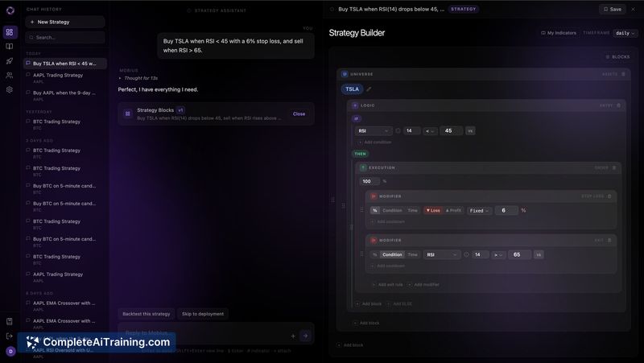The image size is (644, 363).
Task: Select % mode in Stop Loss modifier
Action: (x=374, y=210)
